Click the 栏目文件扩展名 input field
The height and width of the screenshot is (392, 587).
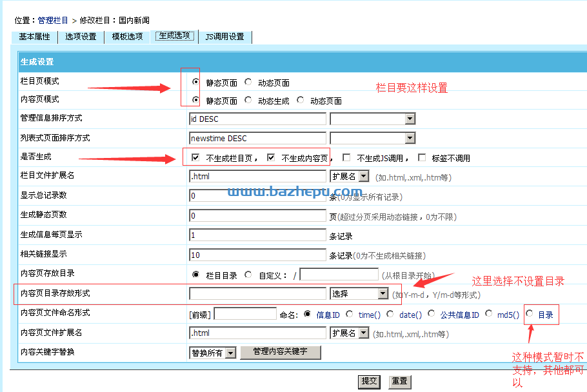257,176
